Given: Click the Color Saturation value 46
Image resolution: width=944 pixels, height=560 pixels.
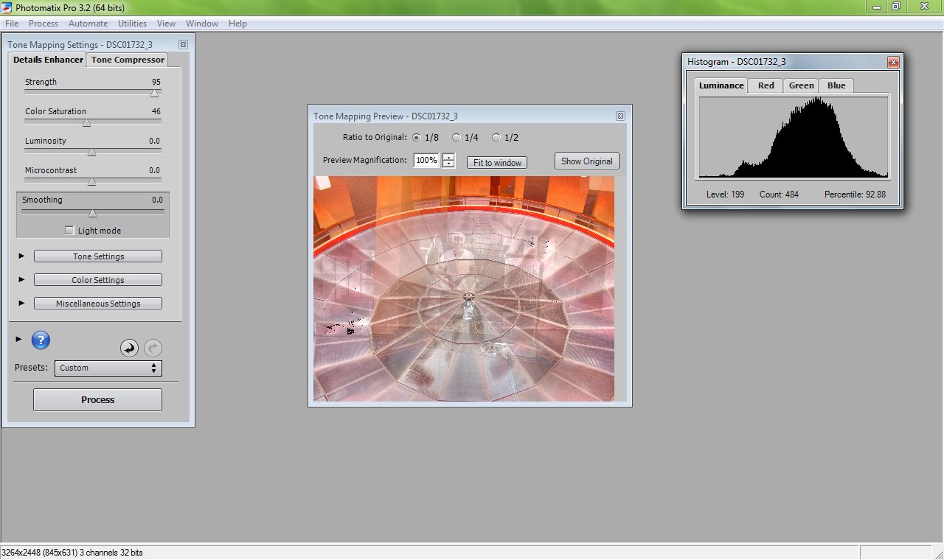Looking at the screenshot, I should 156,111.
